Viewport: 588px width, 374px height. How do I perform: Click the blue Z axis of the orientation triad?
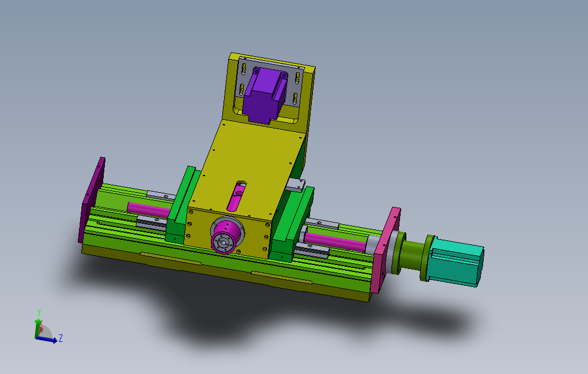coord(46,340)
